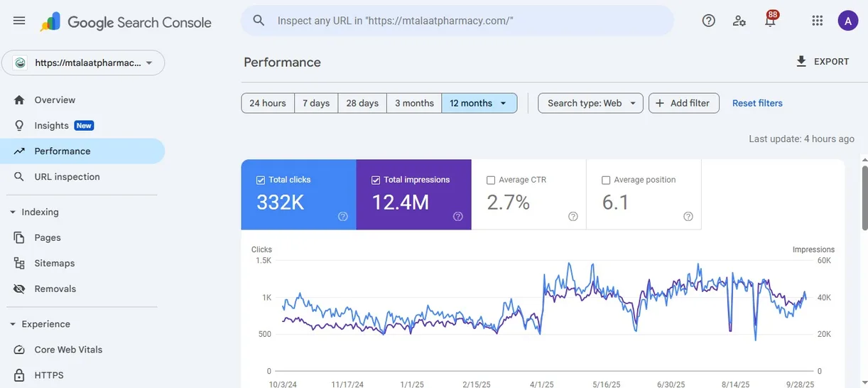Open the 12 months date range dropdown
The image size is (868, 388).
479,103
